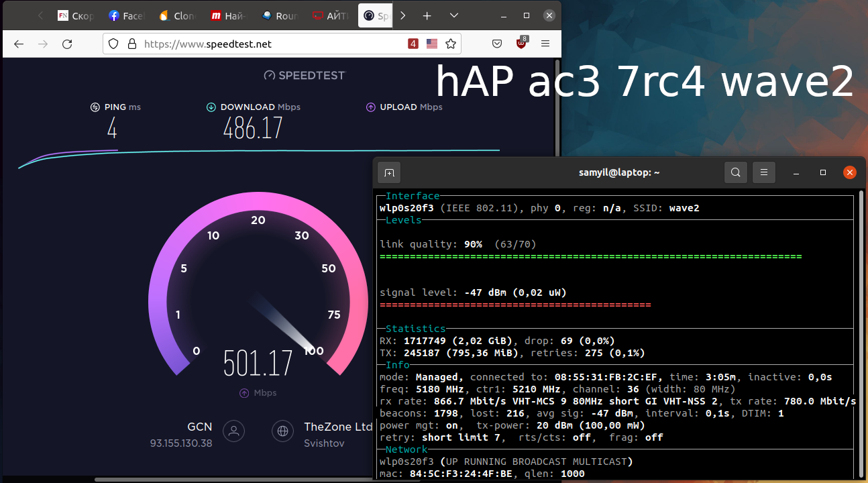
Task: Click the GCN provider user icon
Action: pos(233,431)
